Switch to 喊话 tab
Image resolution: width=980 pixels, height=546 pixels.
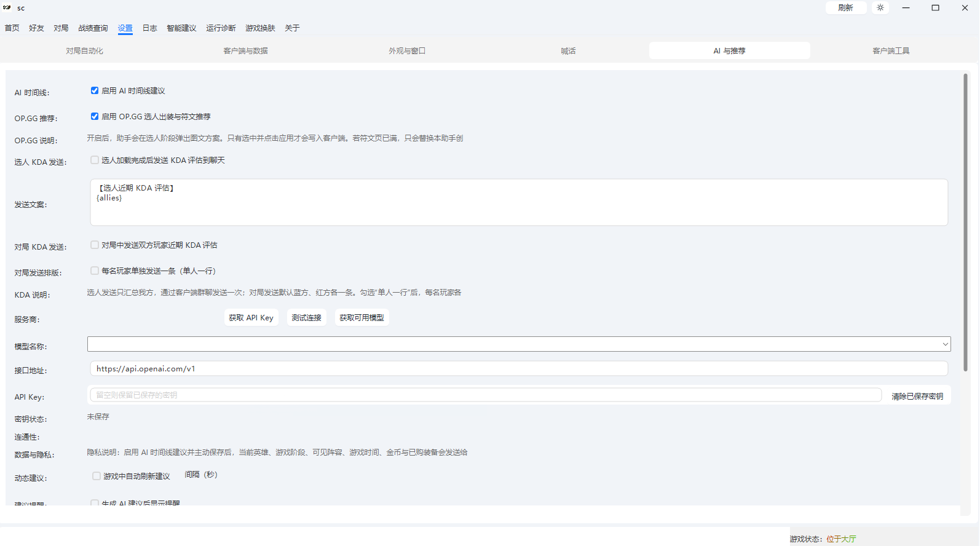pos(568,50)
